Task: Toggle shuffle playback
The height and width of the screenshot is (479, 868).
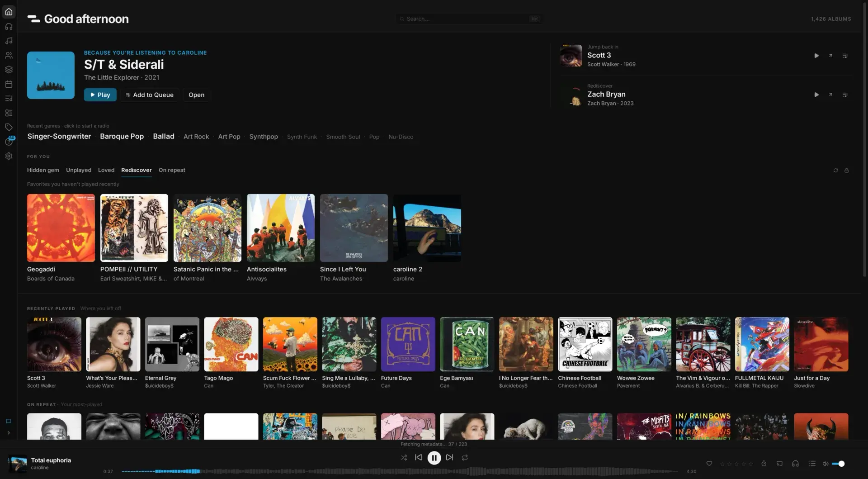Action: click(x=403, y=458)
